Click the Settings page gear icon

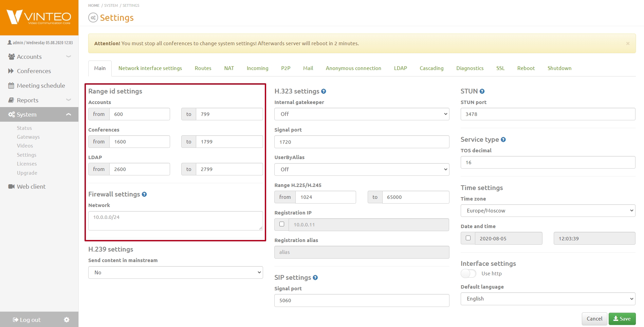click(x=93, y=18)
